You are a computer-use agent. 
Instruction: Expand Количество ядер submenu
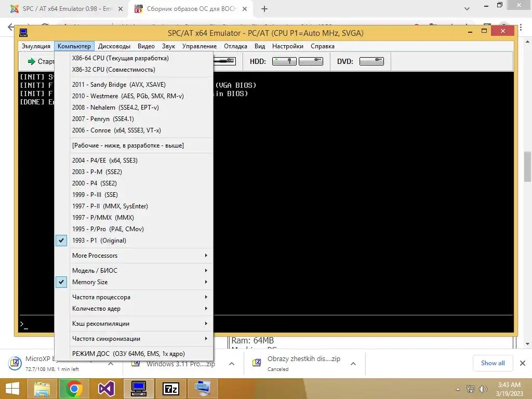tap(134, 309)
